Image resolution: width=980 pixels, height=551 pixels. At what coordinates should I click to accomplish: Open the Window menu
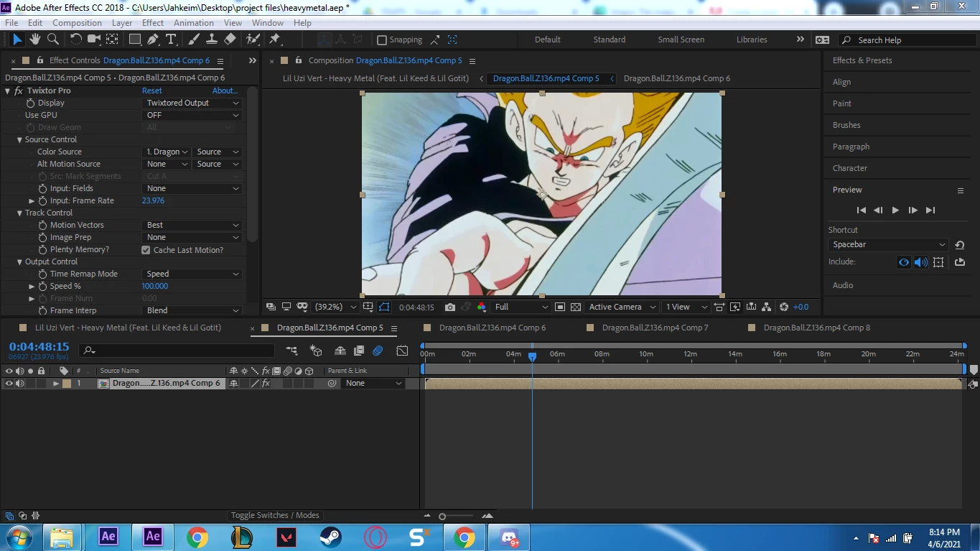[x=267, y=23]
